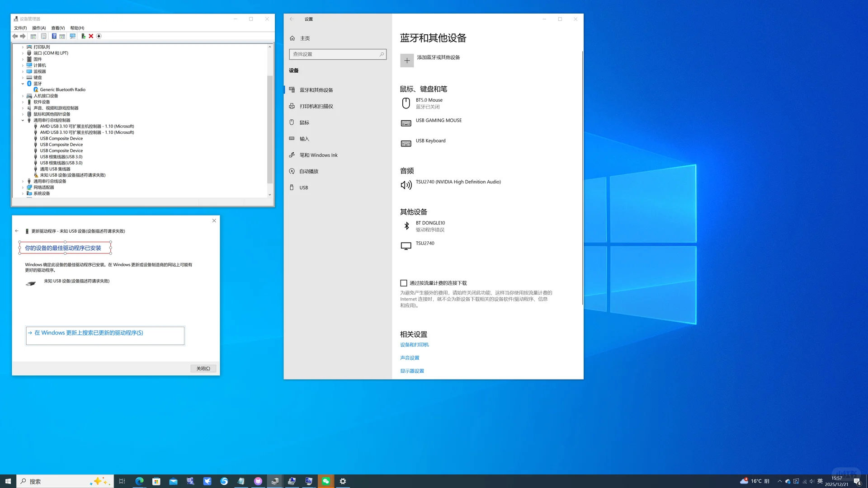Open the 显示器设置 related settings link
The height and width of the screenshot is (488, 868).
(x=411, y=371)
